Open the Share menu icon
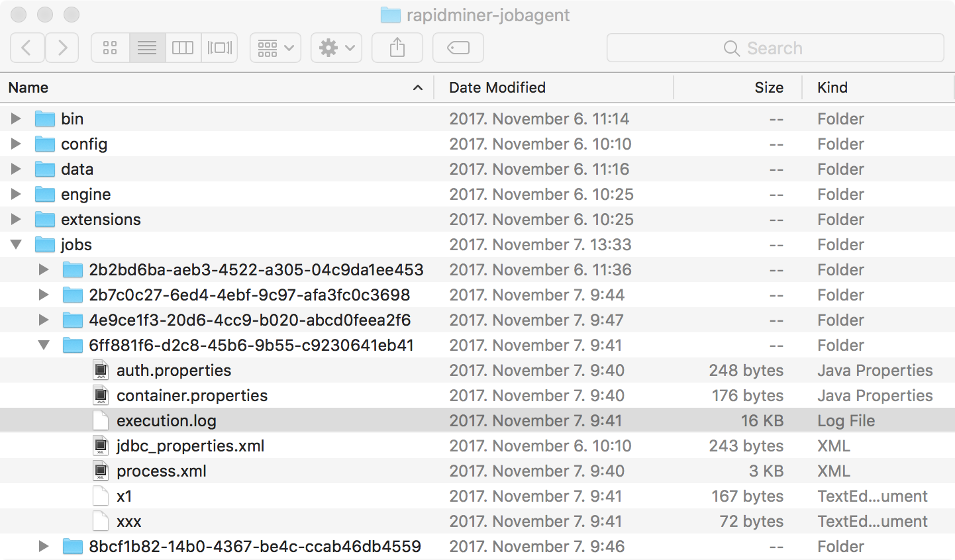 tap(397, 47)
